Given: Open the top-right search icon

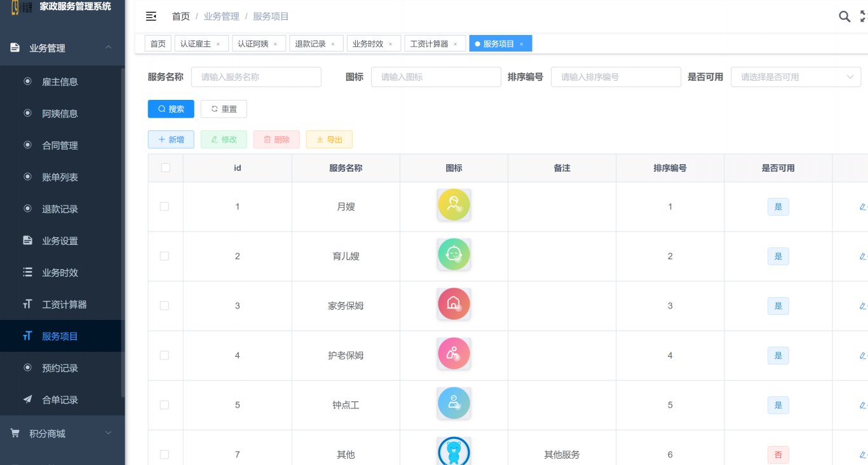Looking at the screenshot, I should click(844, 17).
